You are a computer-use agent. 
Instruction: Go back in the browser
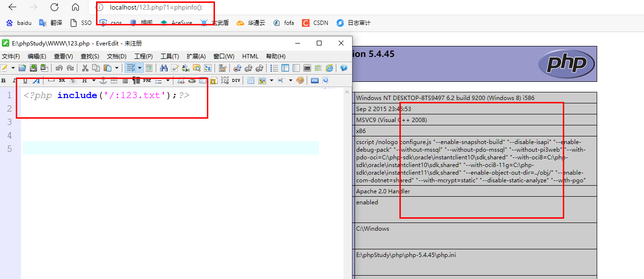[12, 7]
